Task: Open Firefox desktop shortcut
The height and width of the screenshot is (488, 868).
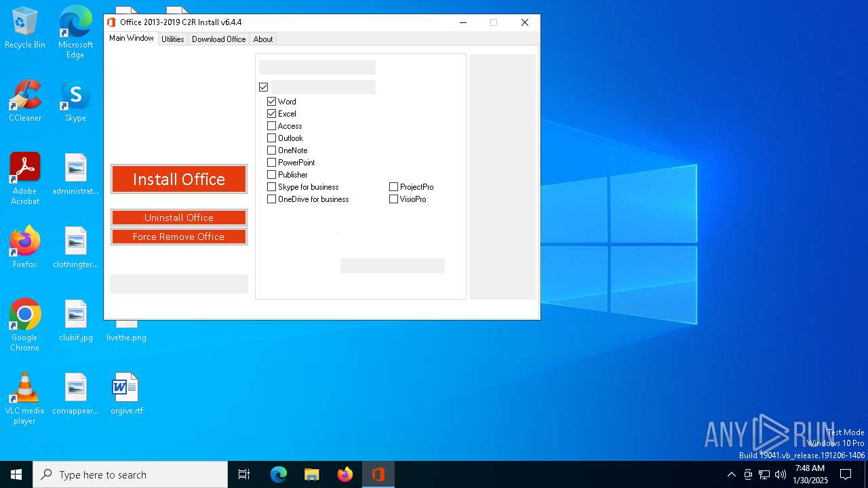Action: pos(25,247)
